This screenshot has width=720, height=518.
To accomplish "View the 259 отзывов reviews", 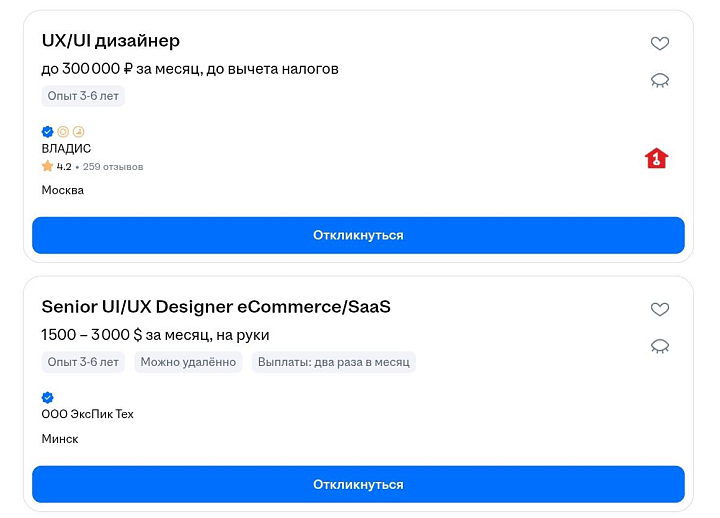I will [x=113, y=167].
